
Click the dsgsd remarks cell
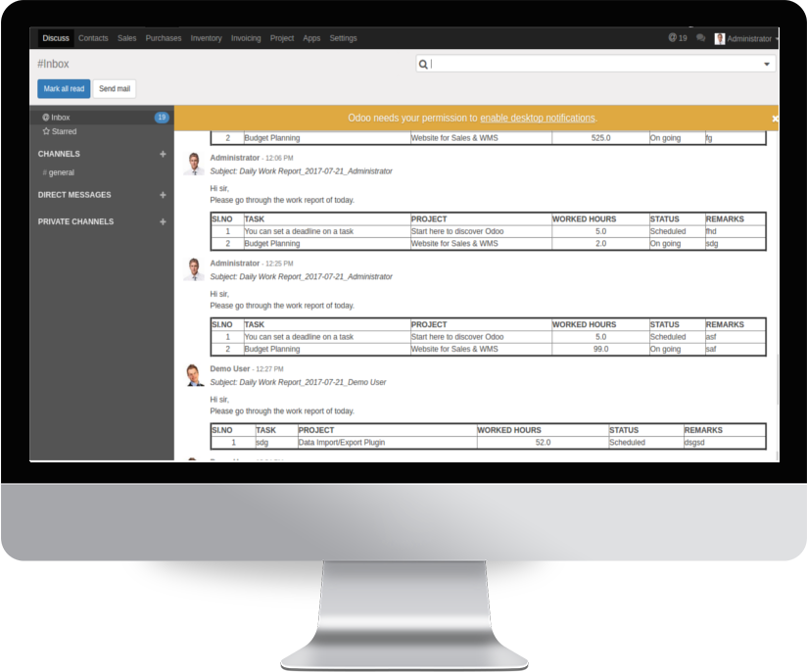click(x=725, y=443)
